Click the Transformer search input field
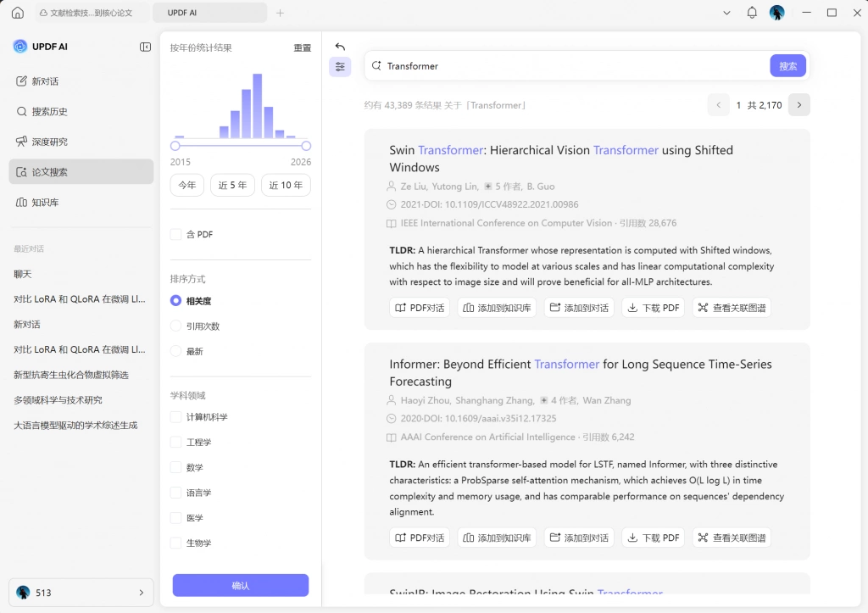The width and height of the screenshot is (868, 613). point(570,66)
